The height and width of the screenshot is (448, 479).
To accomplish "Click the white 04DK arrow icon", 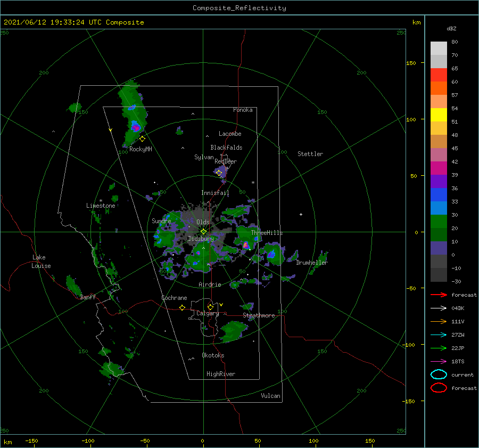I will pyautogui.click(x=439, y=308).
